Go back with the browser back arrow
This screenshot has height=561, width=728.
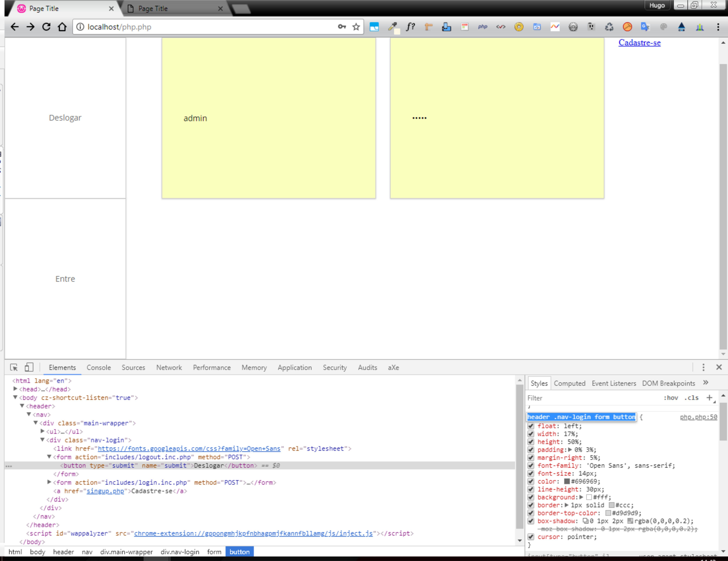pyautogui.click(x=15, y=27)
